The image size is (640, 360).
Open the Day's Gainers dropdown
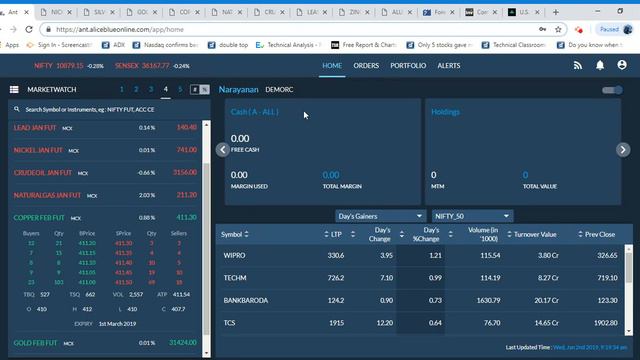coord(379,216)
